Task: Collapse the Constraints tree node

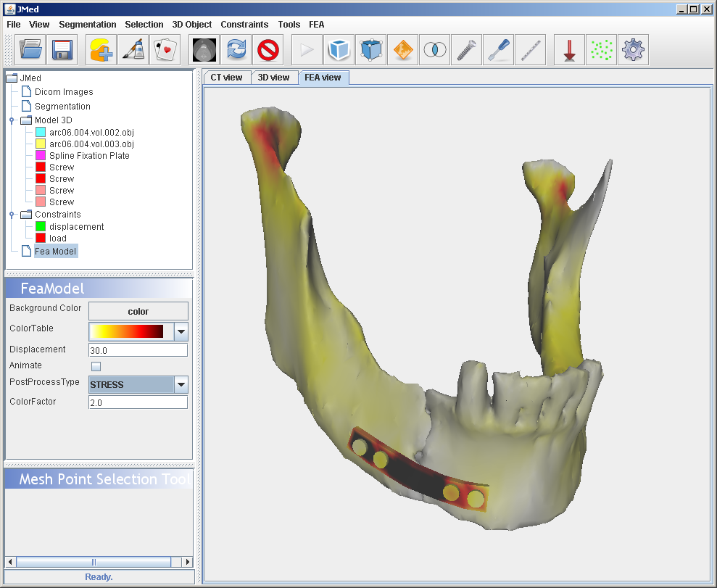Action: 12,215
